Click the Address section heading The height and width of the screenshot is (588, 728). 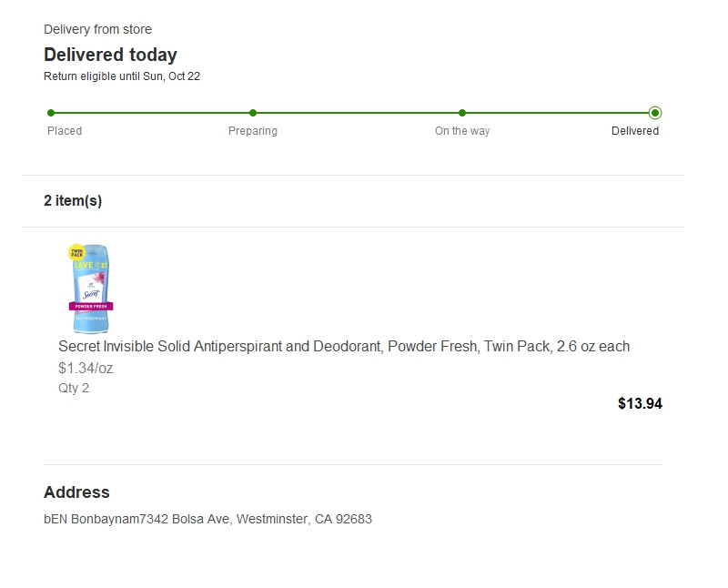click(x=76, y=492)
